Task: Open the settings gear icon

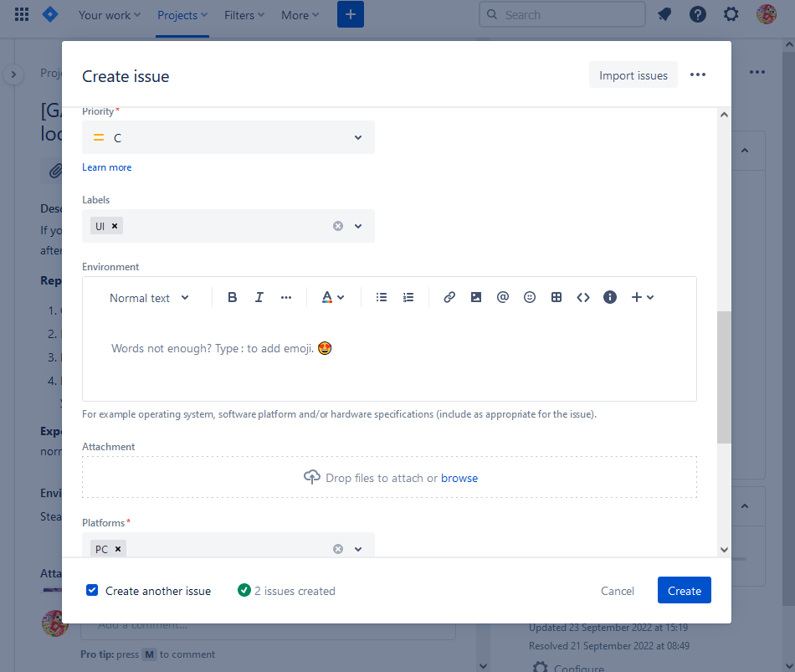Action: click(731, 14)
